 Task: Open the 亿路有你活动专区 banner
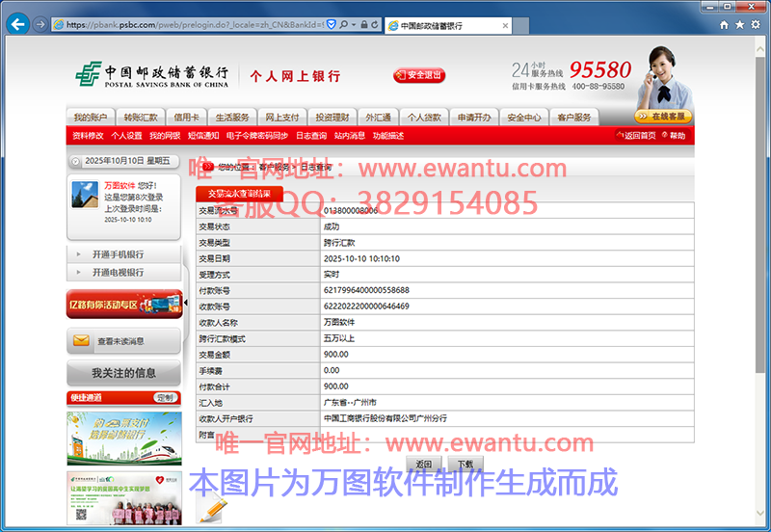(x=124, y=305)
